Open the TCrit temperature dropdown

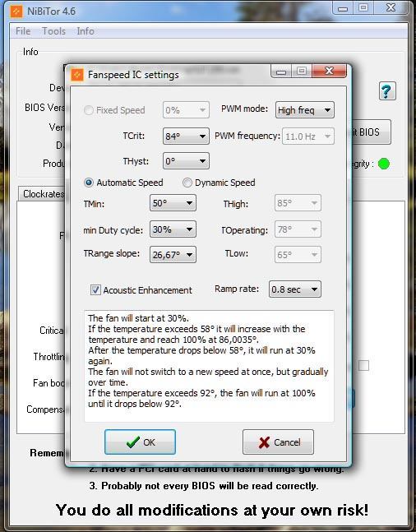point(186,136)
